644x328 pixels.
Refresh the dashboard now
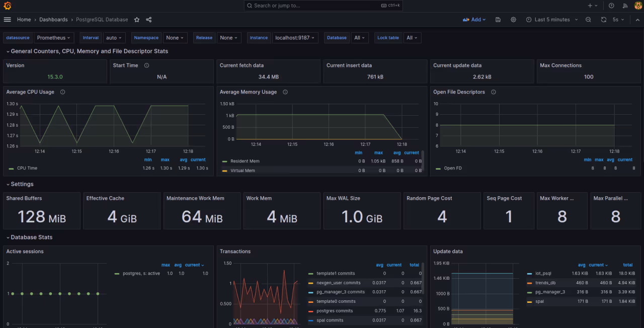point(604,20)
